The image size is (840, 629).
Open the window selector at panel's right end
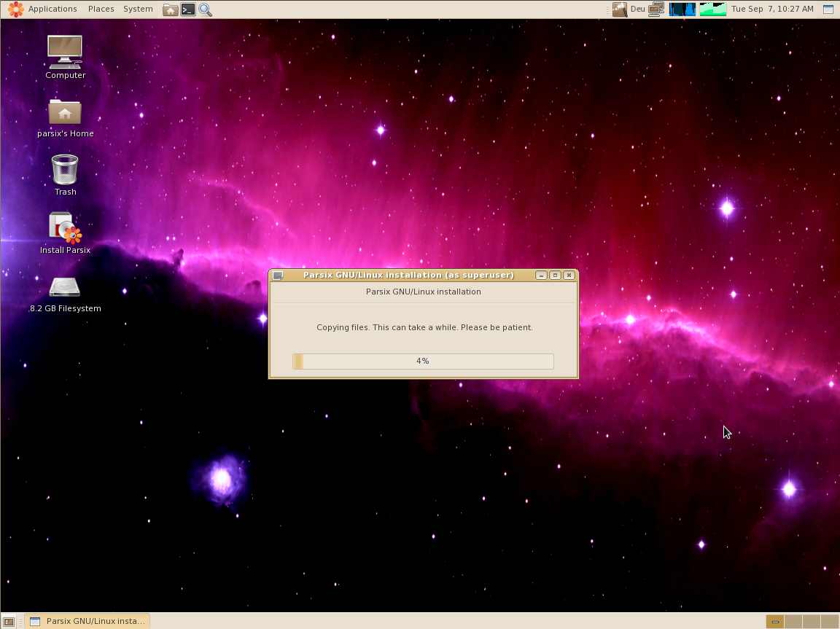pos(828,9)
